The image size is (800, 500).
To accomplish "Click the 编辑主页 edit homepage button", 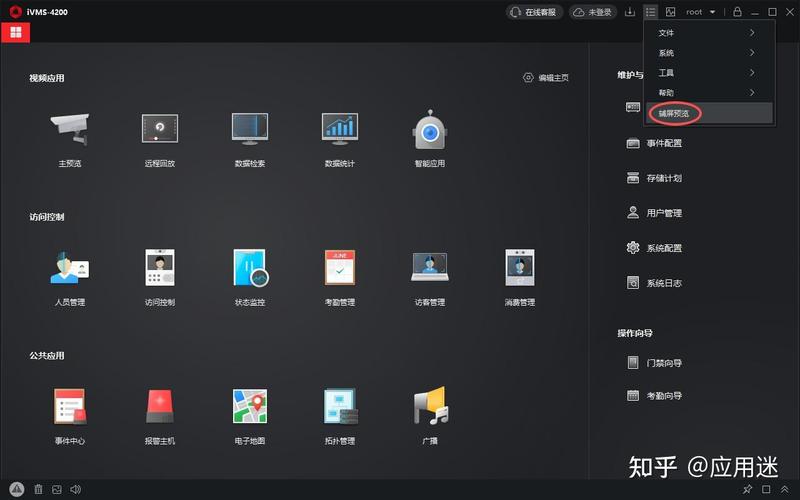I will [x=546, y=78].
